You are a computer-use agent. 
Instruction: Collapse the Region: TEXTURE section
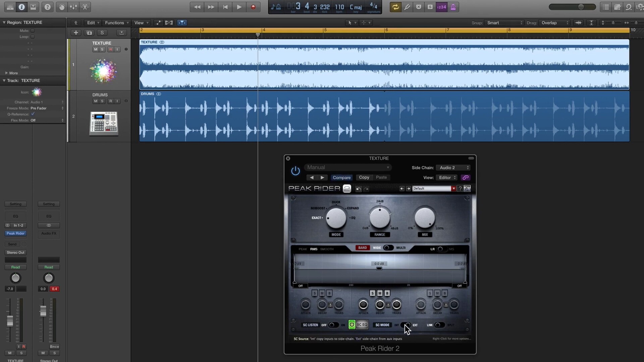coord(4,22)
